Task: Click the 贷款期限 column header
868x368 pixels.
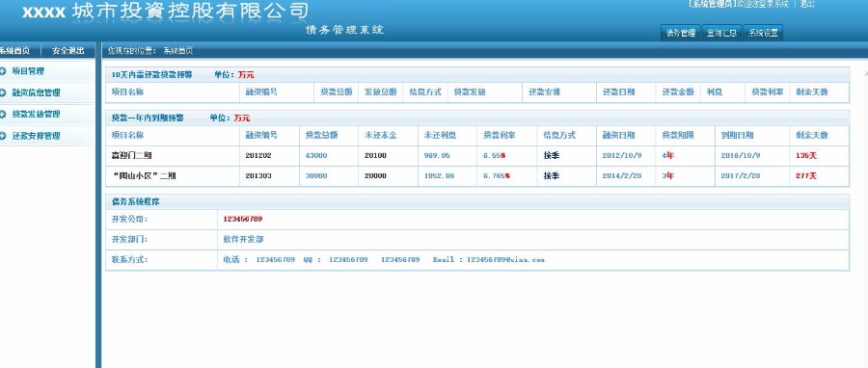Action: (x=678, y=136)
